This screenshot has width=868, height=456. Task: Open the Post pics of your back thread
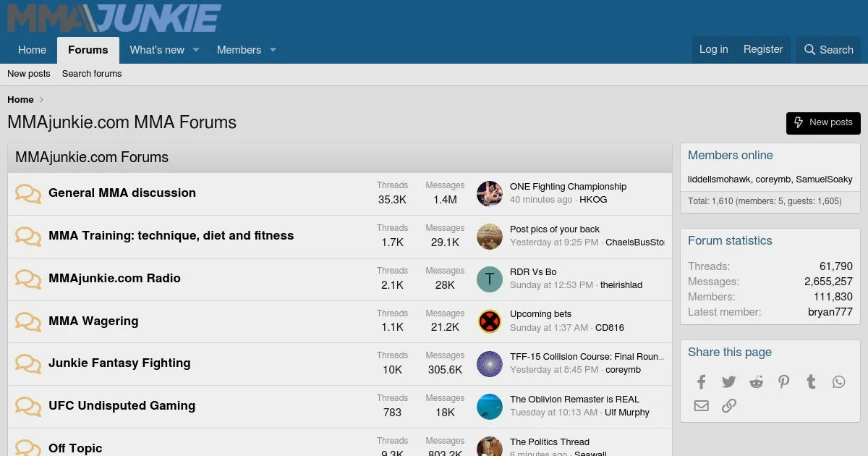(555, 229)
